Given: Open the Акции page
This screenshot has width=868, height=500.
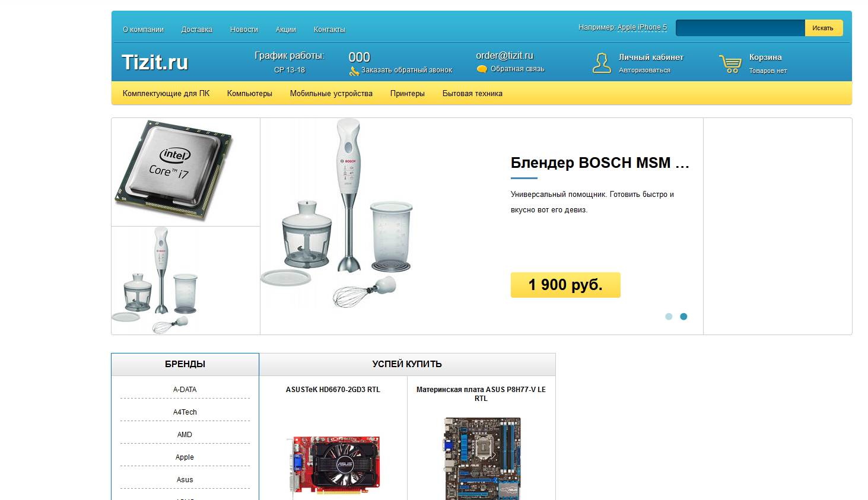Looking at the screenshot, I should coord(285,30).
